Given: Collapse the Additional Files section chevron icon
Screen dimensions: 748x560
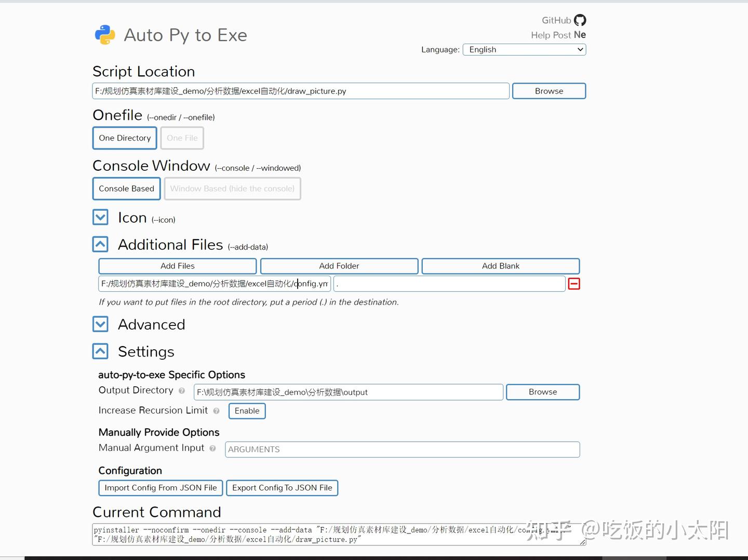Looking at the screenshot, I should [100, 244].
